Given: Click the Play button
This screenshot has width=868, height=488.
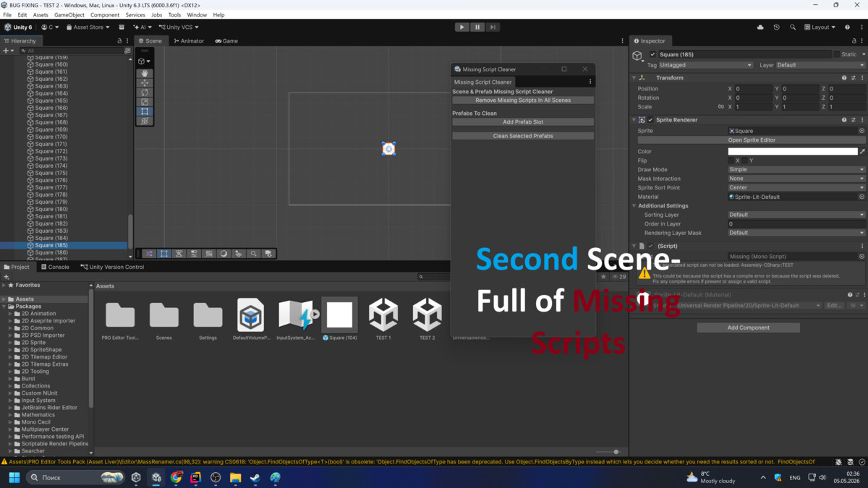Looking at the screenshot, I should (x=461, y=27).
